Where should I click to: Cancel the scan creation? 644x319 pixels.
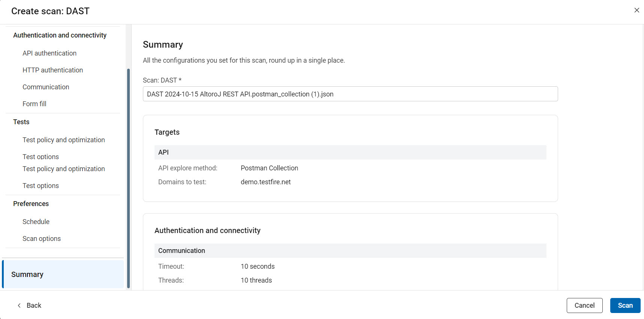point(584,305)
